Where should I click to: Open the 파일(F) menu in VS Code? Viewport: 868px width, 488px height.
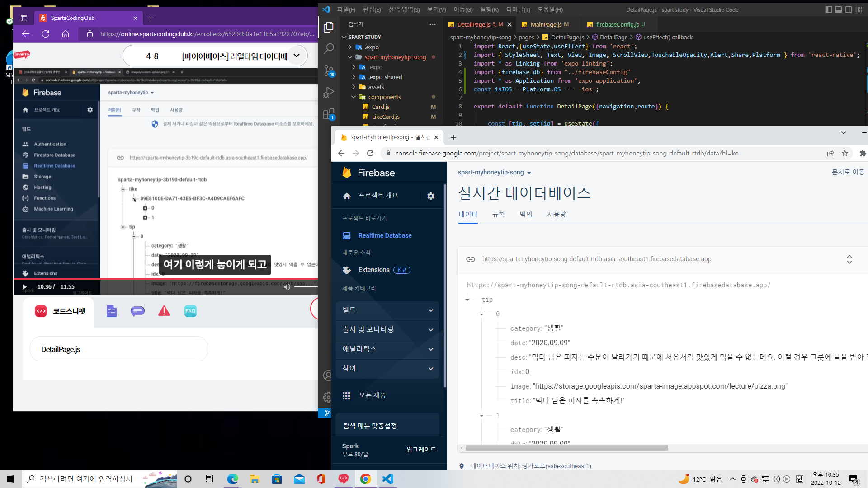pyautogui.click(x=346, y=9)
